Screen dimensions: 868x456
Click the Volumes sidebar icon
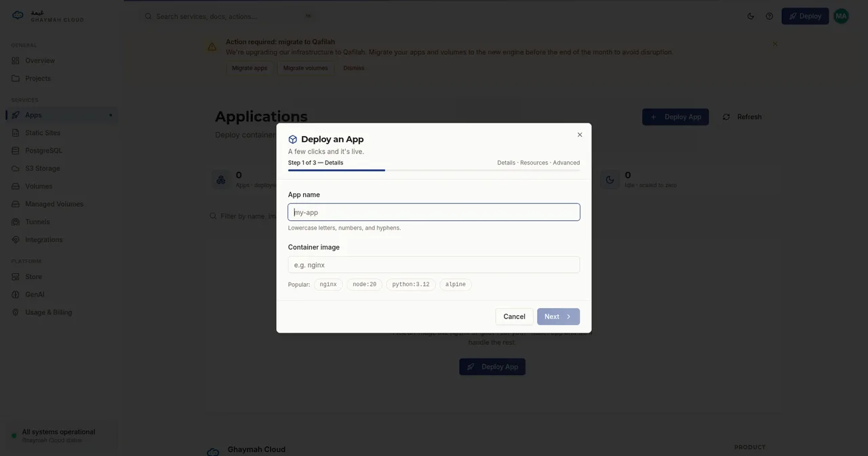click(x=16, y=186)
